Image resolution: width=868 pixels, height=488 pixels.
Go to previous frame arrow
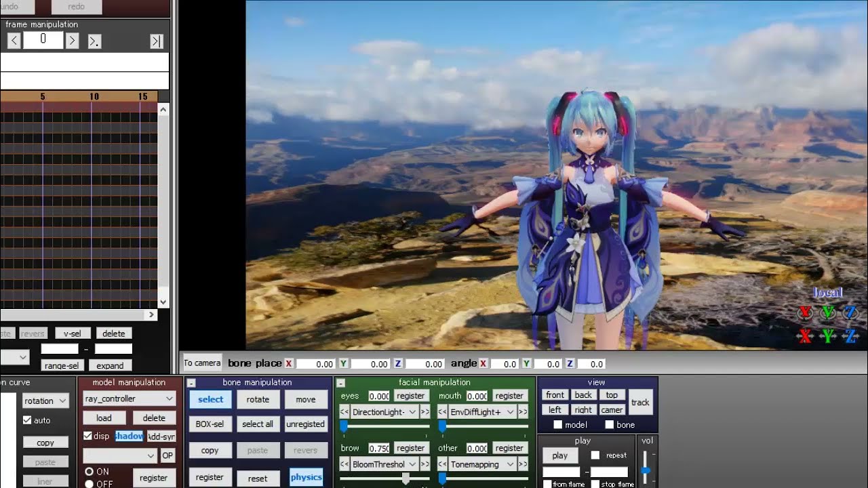(x=14, y=41)
